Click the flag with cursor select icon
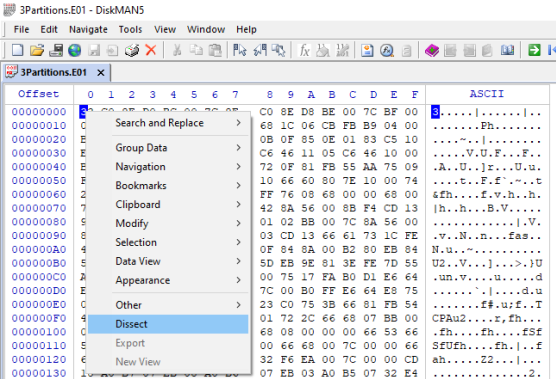The image size is (557, 380). 240,50
